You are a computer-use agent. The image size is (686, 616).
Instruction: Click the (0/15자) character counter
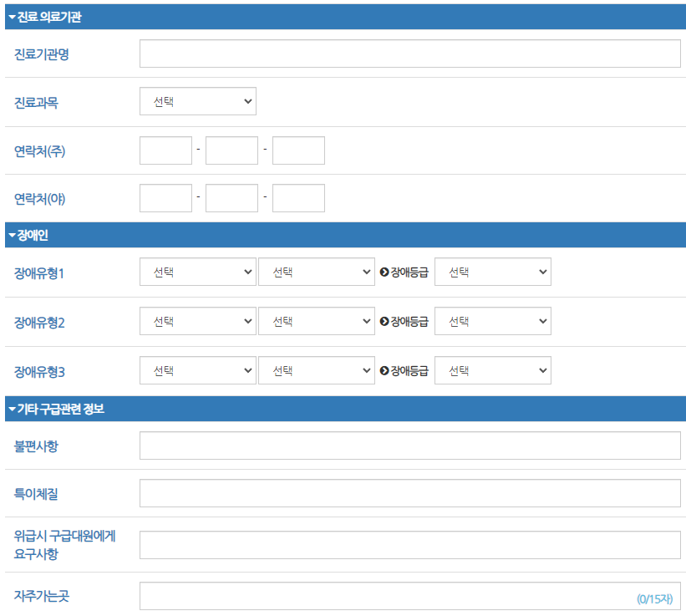pos(655,599)
